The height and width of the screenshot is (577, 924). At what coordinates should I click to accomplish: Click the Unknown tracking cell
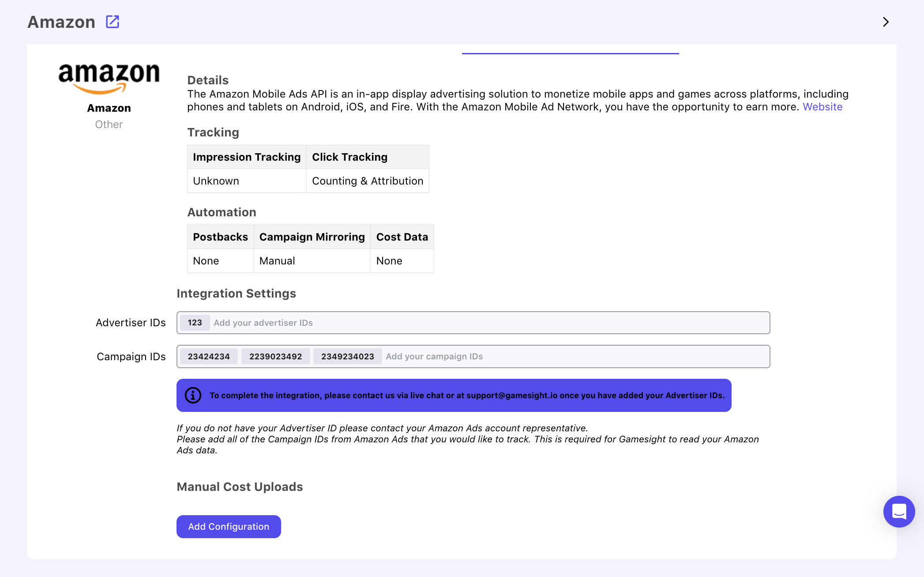[x=247, y=181]
